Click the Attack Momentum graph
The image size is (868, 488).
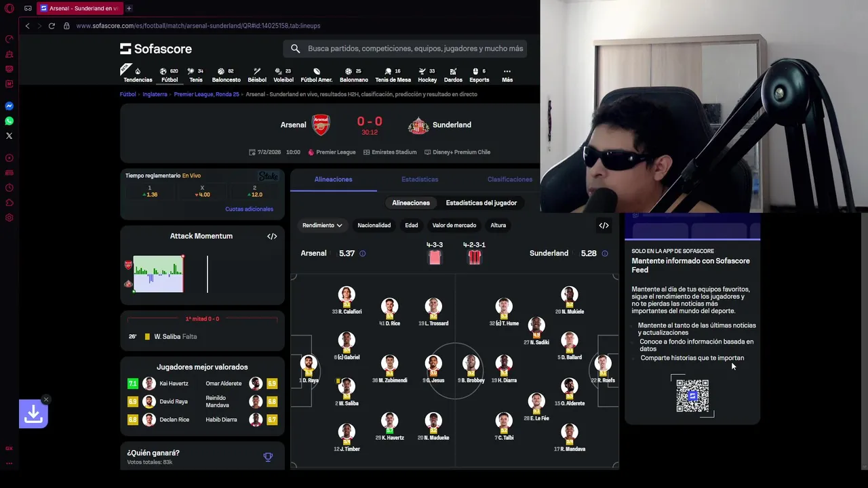pos(158,274)
